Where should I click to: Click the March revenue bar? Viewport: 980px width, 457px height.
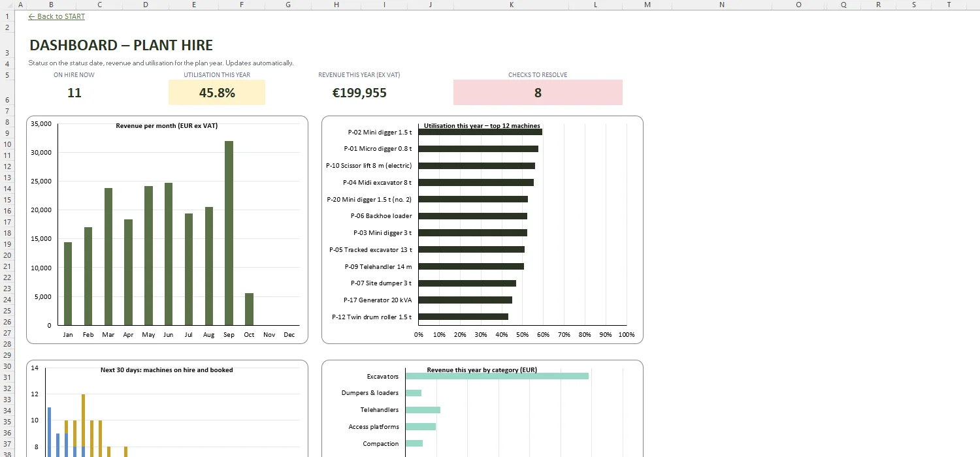click(x=108, y=257)
